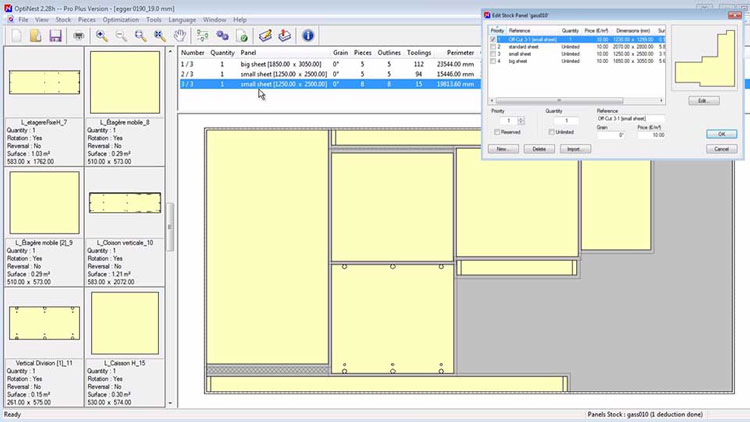Select the L_Cloison verticale_10 piece thumbnail

pos(125,203)
